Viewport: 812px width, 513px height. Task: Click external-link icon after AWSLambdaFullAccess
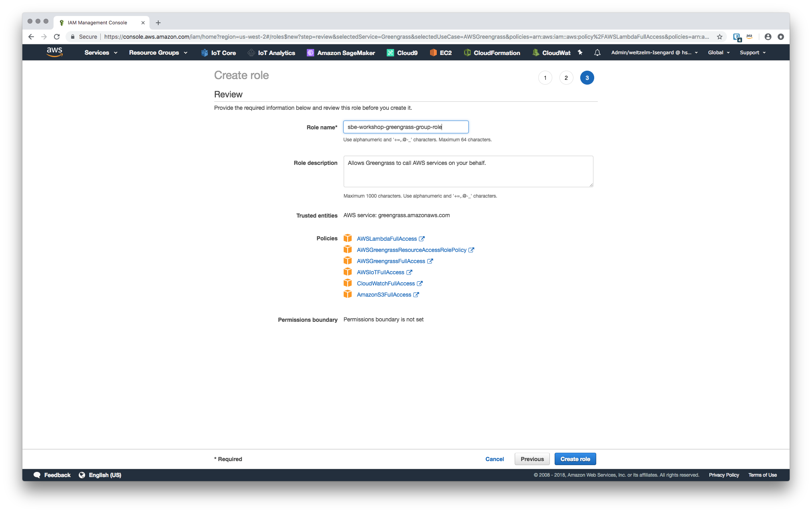[422, 239]
